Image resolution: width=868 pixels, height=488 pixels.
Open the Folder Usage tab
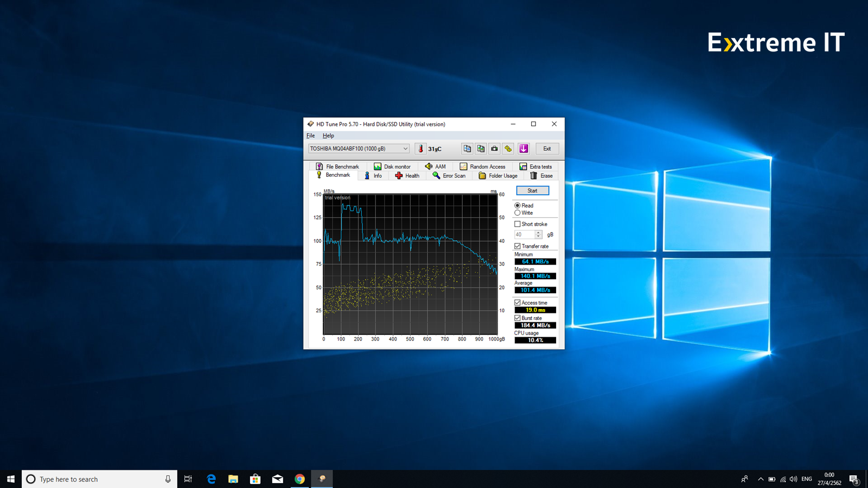498,176
